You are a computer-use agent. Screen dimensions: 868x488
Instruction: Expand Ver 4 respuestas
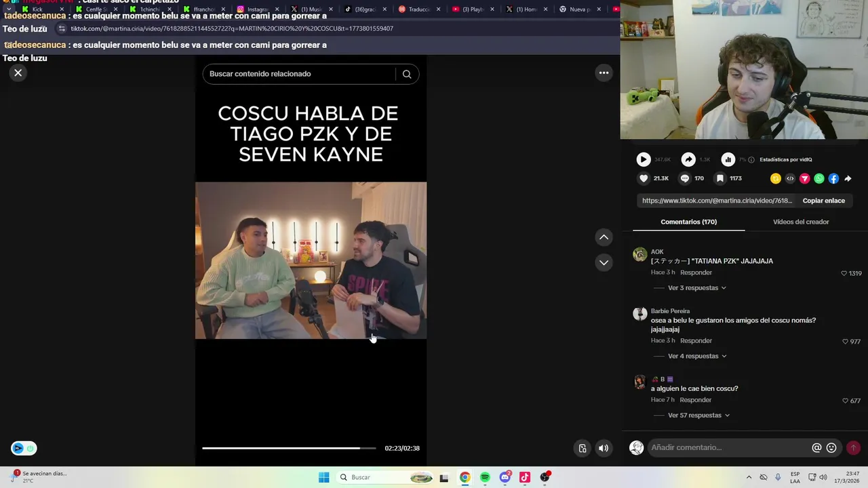point(697,357)
